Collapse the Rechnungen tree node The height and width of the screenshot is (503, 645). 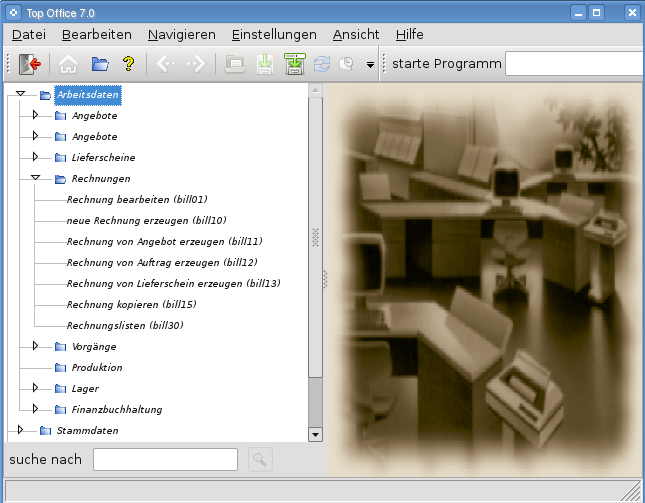35,178
